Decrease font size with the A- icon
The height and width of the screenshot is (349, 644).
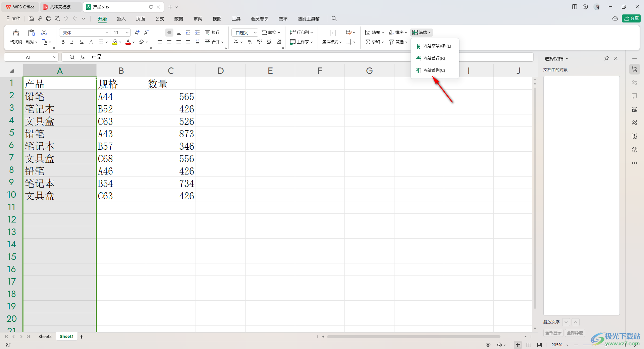(146, 33)
